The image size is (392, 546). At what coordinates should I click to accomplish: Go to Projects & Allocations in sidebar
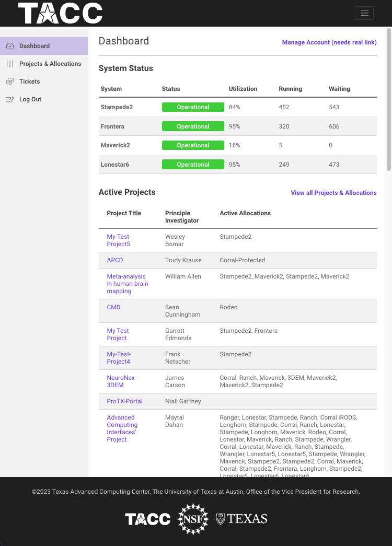[x=44, y=64]
